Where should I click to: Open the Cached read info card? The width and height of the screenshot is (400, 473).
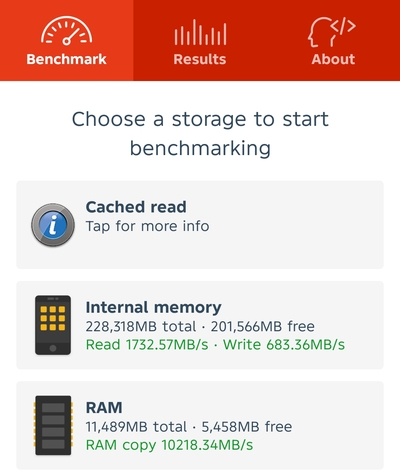(200, 225)
